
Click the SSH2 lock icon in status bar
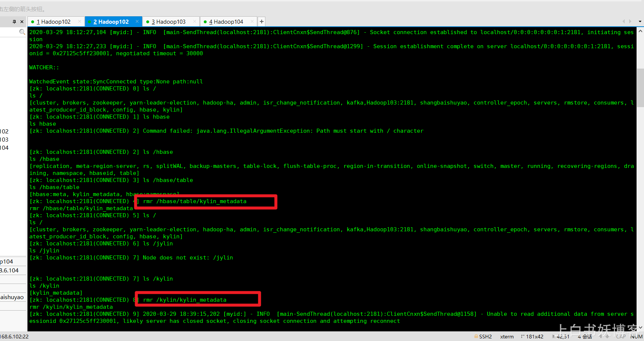pyautogui.click(x=476, y=337)
